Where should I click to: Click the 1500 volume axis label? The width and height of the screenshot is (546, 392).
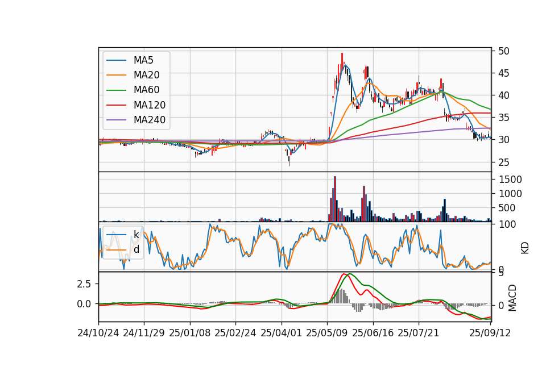511,180
